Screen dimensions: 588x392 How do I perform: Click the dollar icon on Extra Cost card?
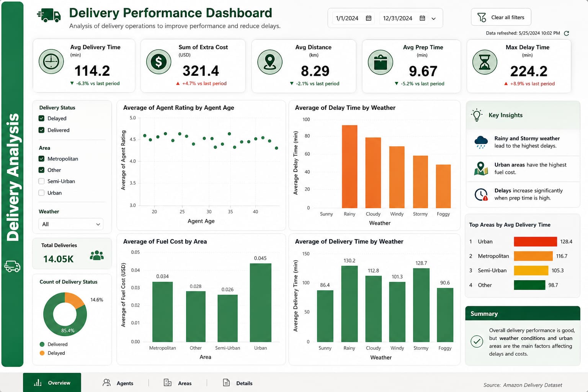pyautogui.click(x=158, y=61)
